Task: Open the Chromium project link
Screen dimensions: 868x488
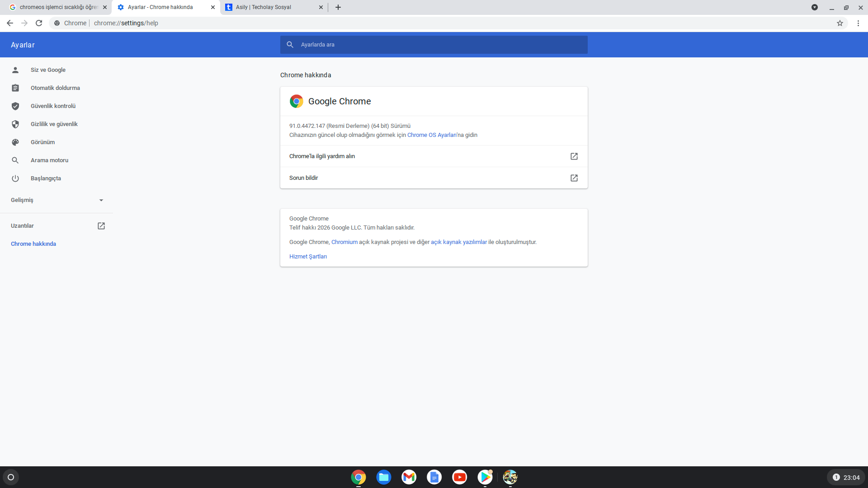Action: point(344,242)
